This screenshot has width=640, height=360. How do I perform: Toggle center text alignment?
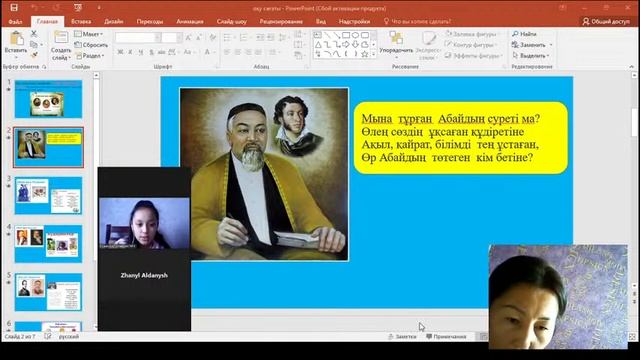(x=238, y=52)
